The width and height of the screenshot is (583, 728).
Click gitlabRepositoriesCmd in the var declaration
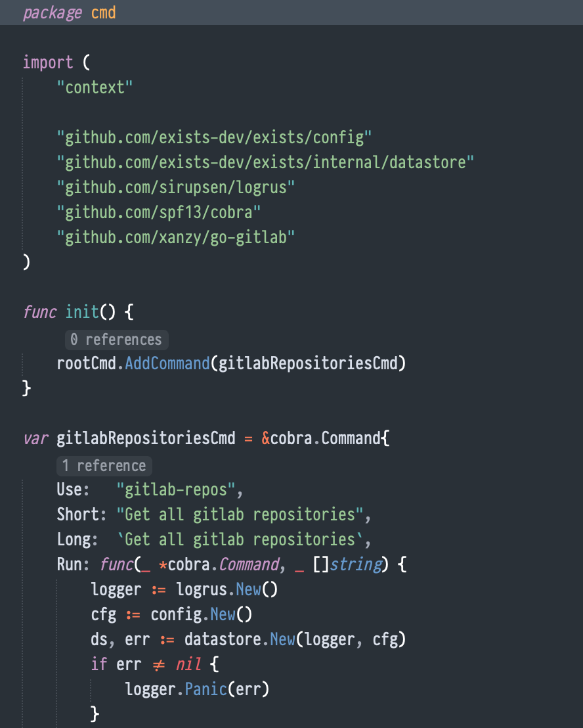pyautogui.click(x=146, y=438)
